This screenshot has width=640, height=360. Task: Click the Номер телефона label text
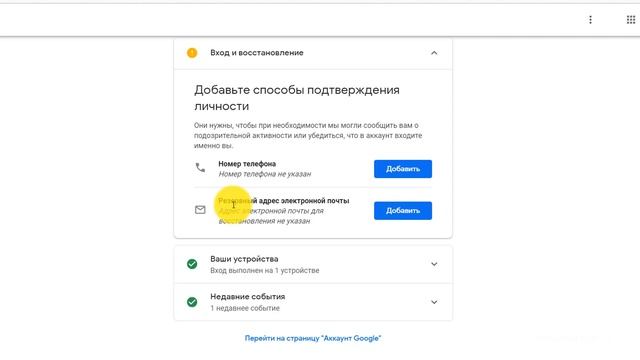tap(247, 164)
